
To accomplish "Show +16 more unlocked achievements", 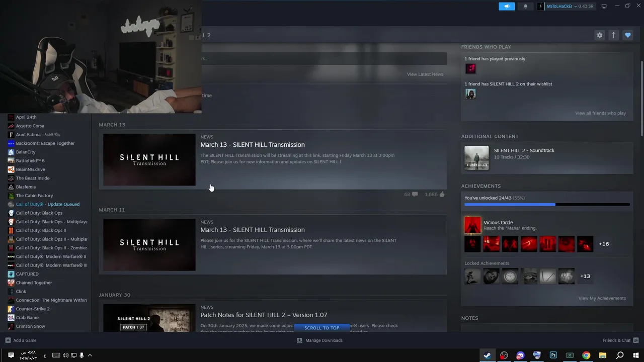I will 604,244.
